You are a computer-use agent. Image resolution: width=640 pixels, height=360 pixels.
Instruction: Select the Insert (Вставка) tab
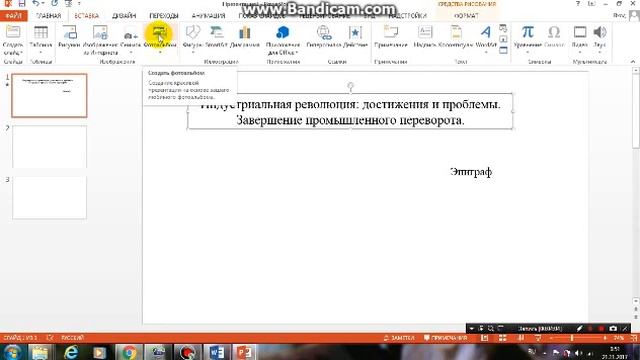pyautogui.click(x=87, y=16)
